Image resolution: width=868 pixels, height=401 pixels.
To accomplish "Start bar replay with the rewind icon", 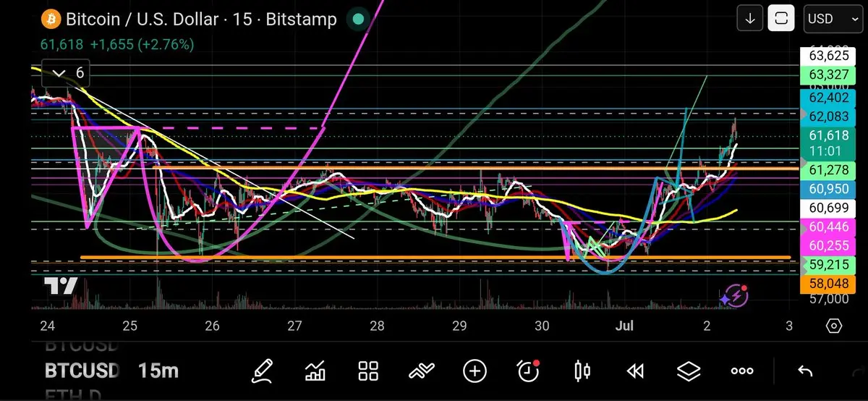I will click(635, 371).
